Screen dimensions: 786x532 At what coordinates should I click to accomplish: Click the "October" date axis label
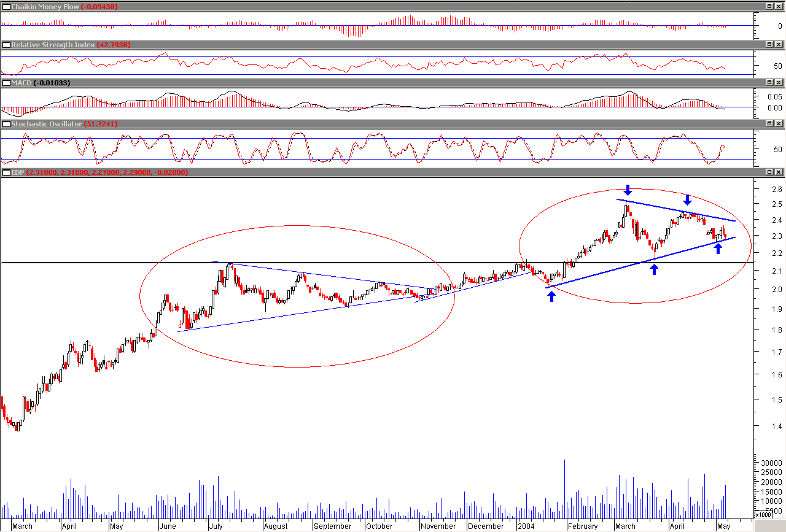[379, 526]
